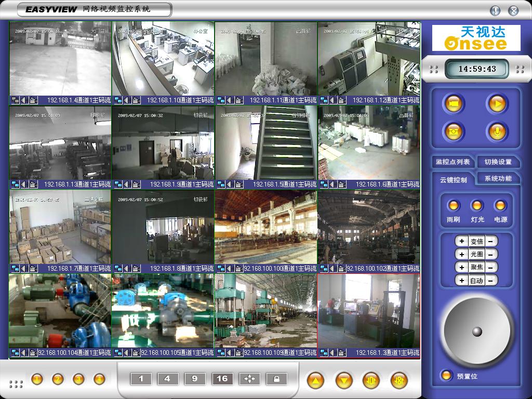Lock the interface with padlock button
The height and width of the screenshot is (399, 532).
pyautogui.click(x=276, y=379)
